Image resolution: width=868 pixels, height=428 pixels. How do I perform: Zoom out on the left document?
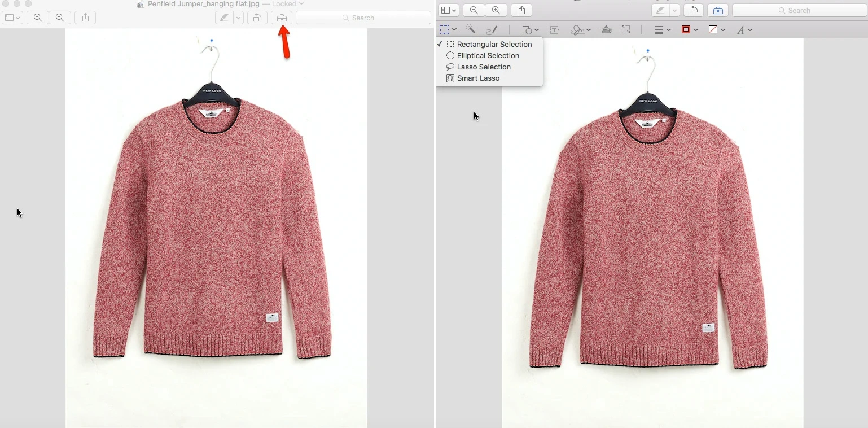coord(37,18)
